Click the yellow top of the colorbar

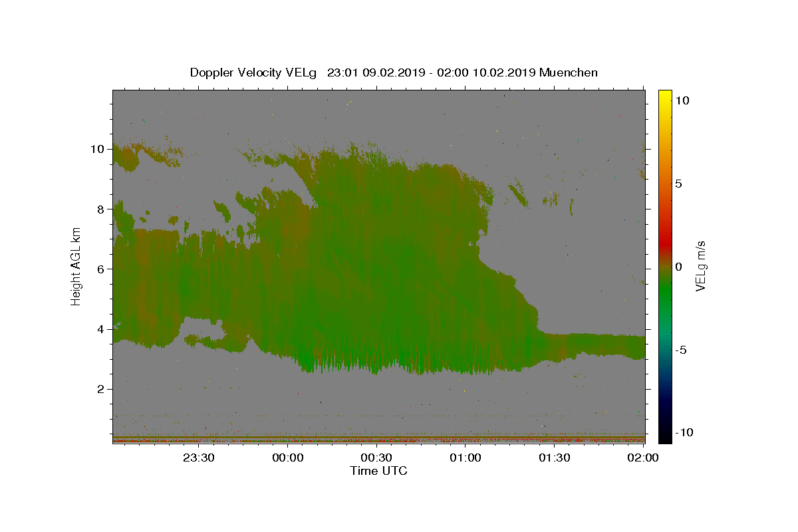(665, 94)
